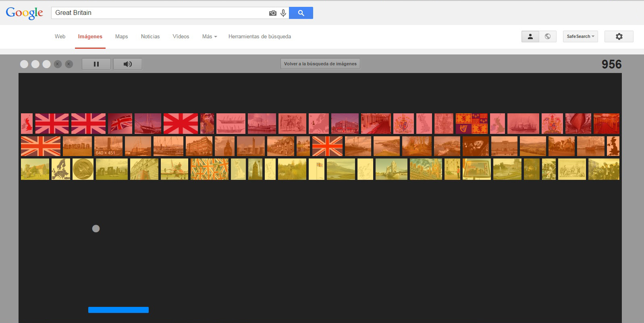Mute the game sound speaker button
The width and height of the screenshot is (644, 323).
(x=127, y=64)
